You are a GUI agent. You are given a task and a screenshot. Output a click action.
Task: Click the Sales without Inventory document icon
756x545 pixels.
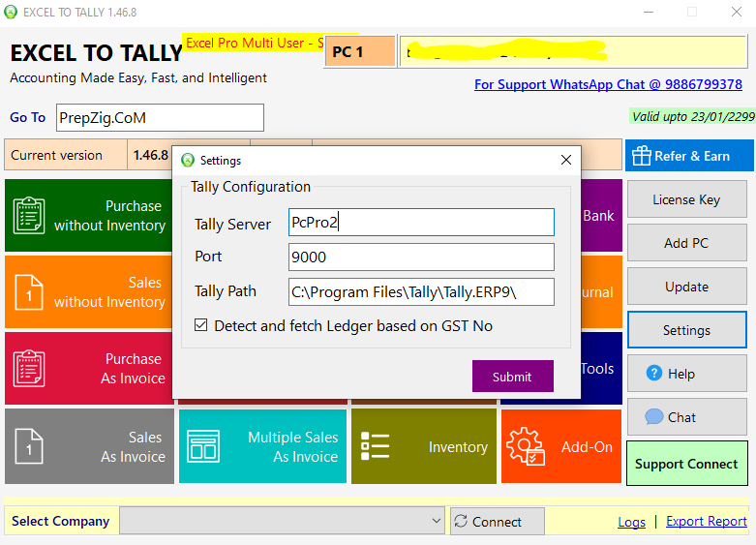29,292
